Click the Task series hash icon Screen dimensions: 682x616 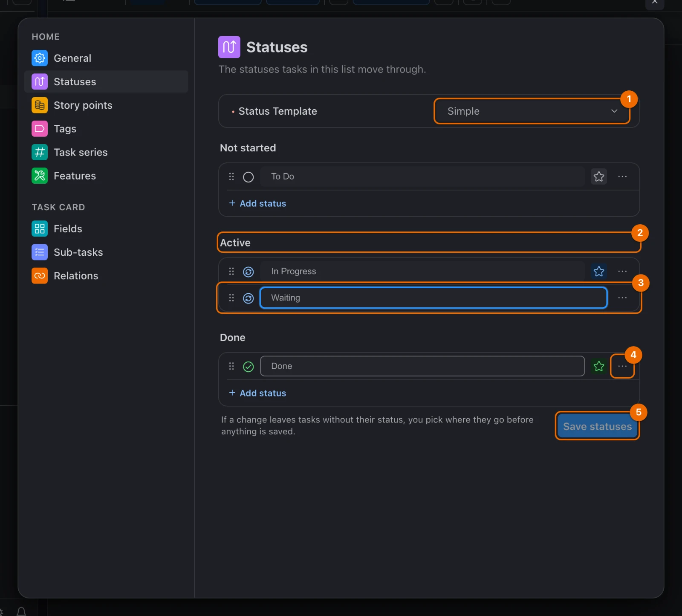click(x=40, y=152)
